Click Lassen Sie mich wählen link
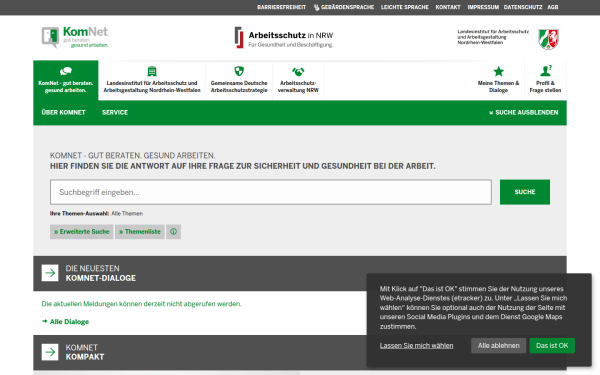 click(x=416, y=346)
